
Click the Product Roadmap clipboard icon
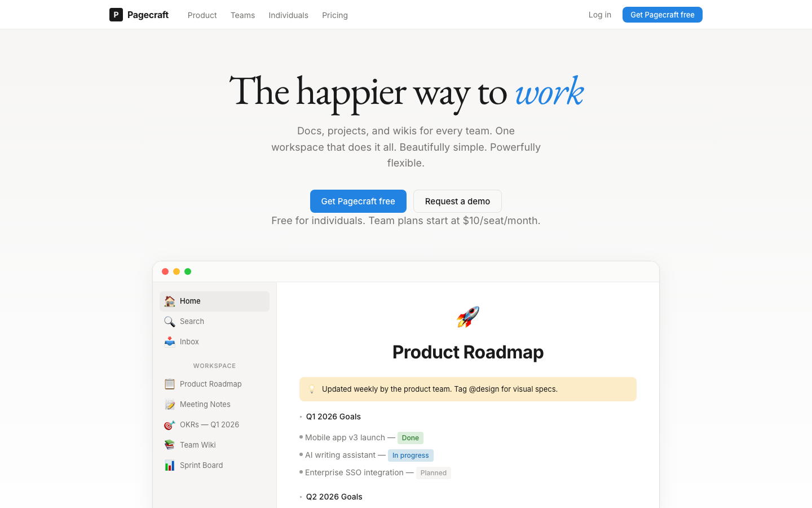pyautogui.click(x=170, y=384)
